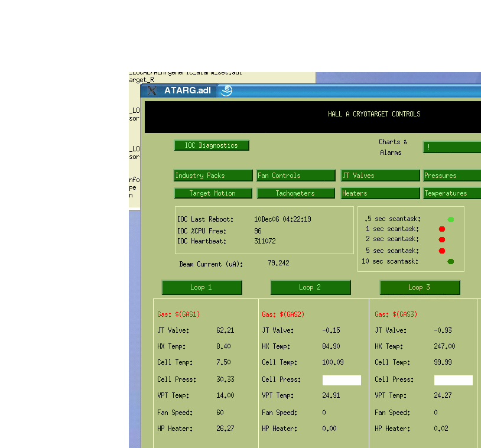The image size is (481, 448).
Task: Click Loop 1 JT Valve value 62.21
Action: (225, 330)
